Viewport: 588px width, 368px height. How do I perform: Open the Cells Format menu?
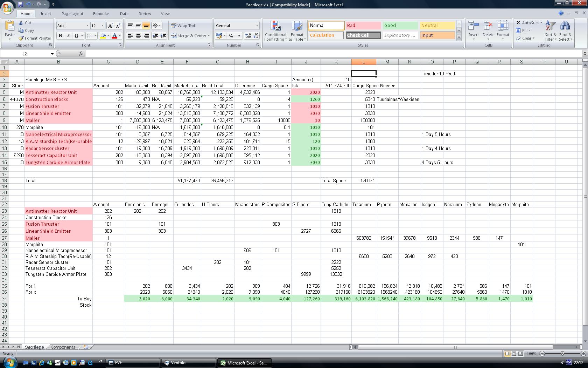503,30
